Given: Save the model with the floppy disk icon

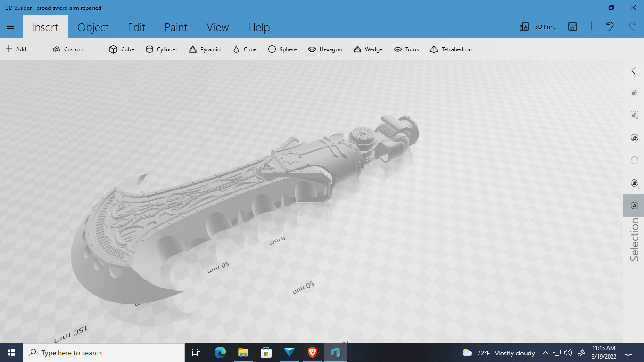Looking at the screenshot, I should [x=572, y=27].
